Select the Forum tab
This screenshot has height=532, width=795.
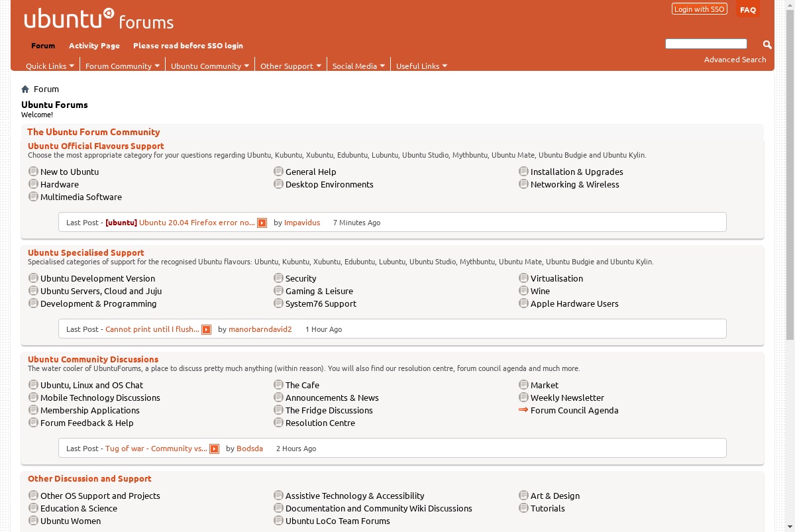coord(43,46)
